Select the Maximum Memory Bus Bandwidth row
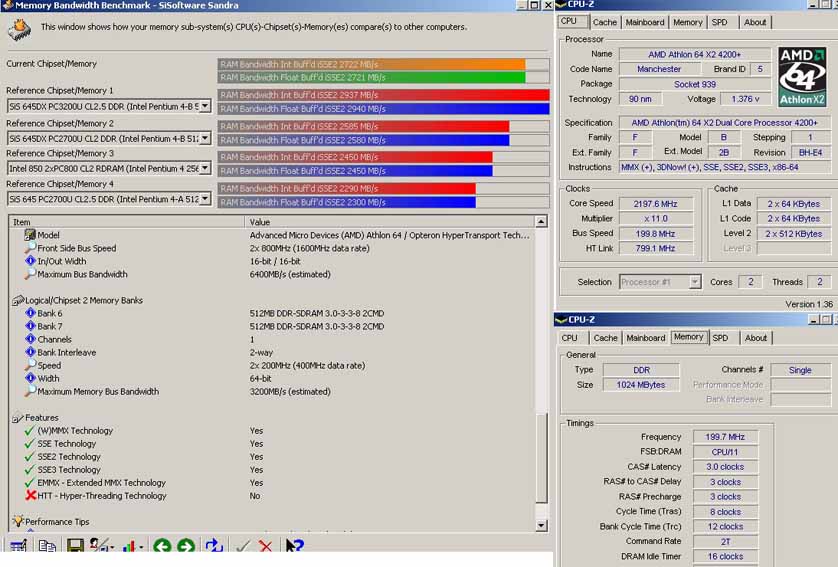838x567 pixels. tap(272, 391)
